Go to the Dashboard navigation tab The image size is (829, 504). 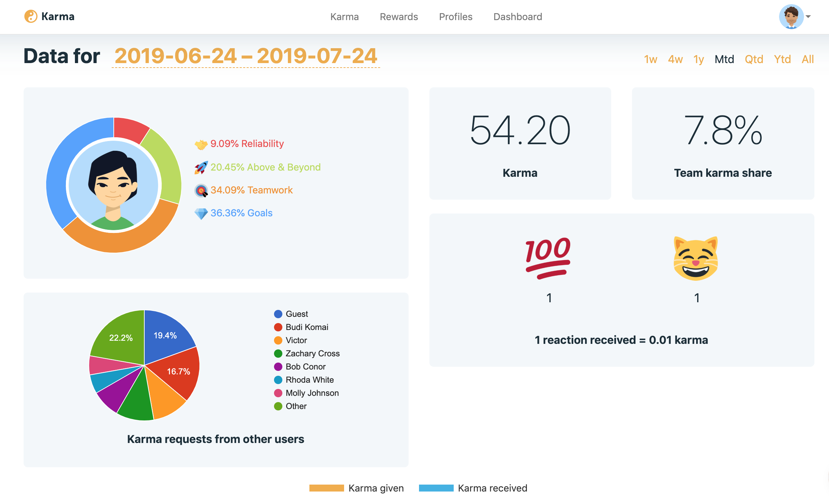click(518, 17)
